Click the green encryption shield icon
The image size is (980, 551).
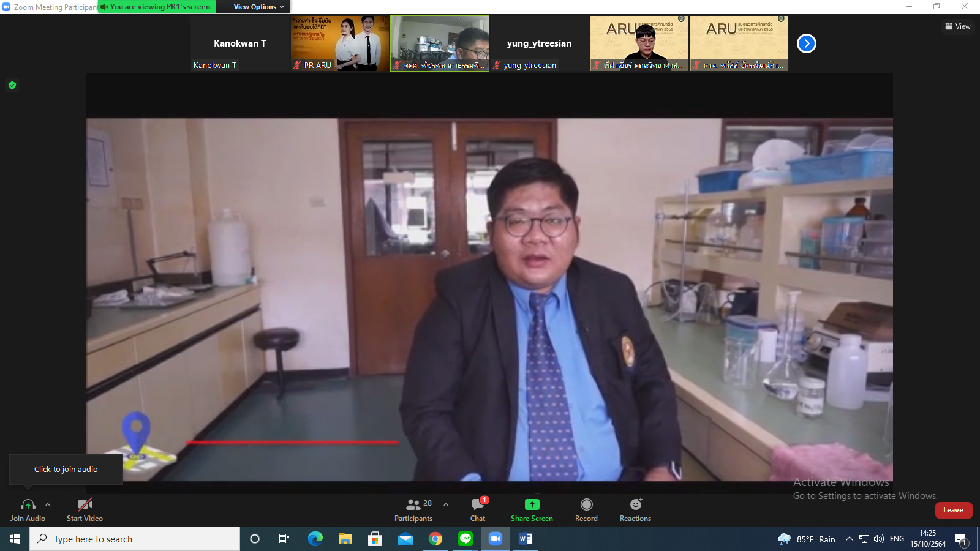pyautogui.click(x=12, y=85)
